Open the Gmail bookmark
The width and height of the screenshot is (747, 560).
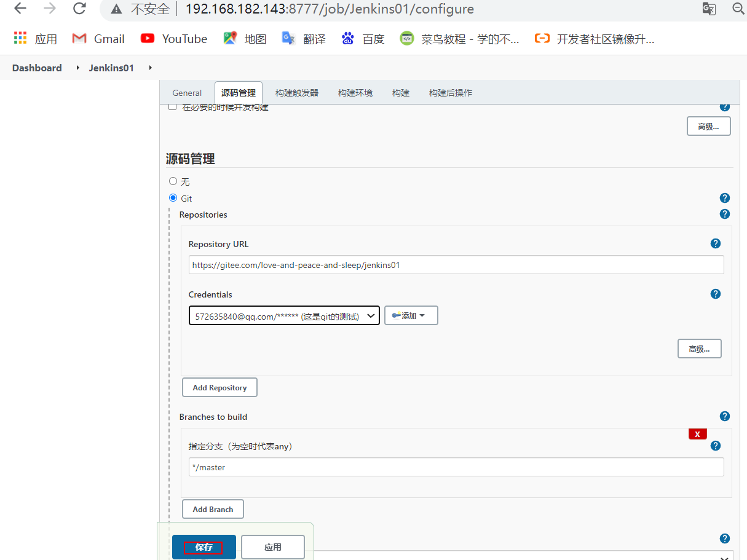[98, 38]
